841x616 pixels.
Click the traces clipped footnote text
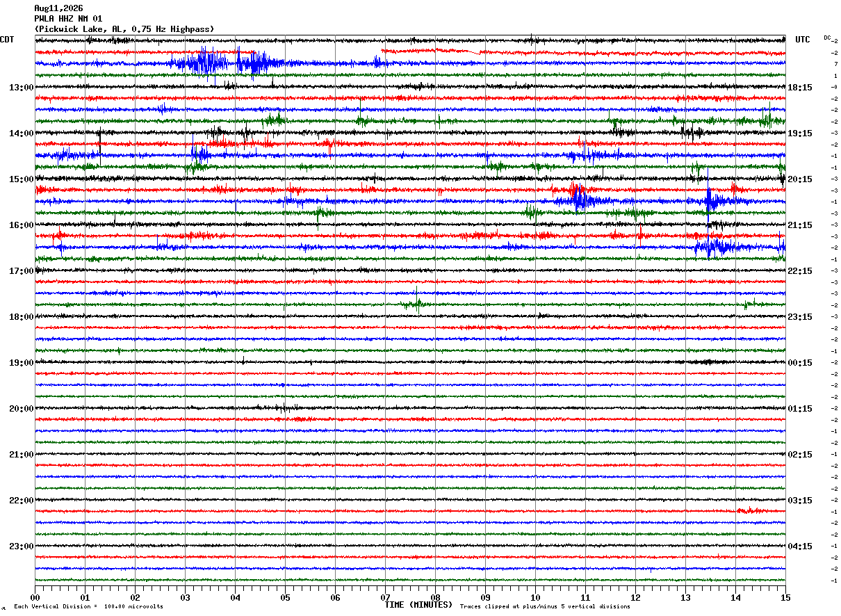coord(545,606)
